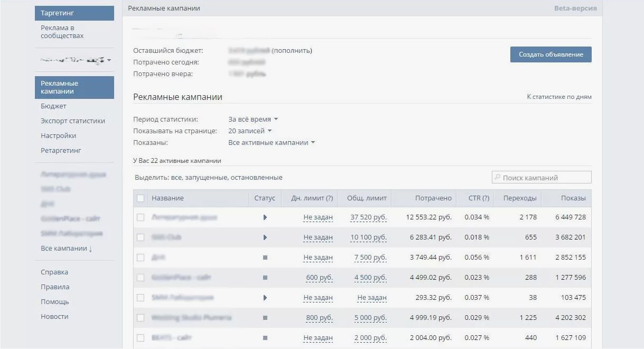The height and width of the screenshot is (349, 644).
Task: Open 'Экспорт статистики' in the sidebar
Action: pyautogui.click(x=73, y=121)
